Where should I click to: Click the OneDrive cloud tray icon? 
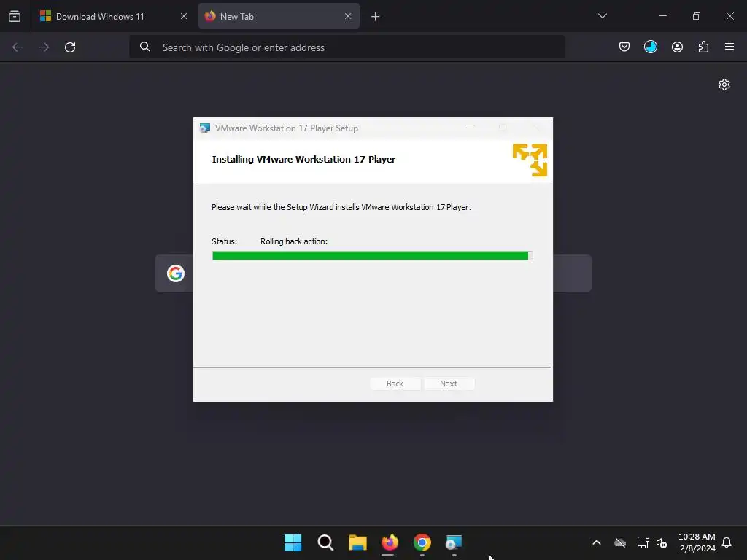pyautogui.click(x=620, y=542)
